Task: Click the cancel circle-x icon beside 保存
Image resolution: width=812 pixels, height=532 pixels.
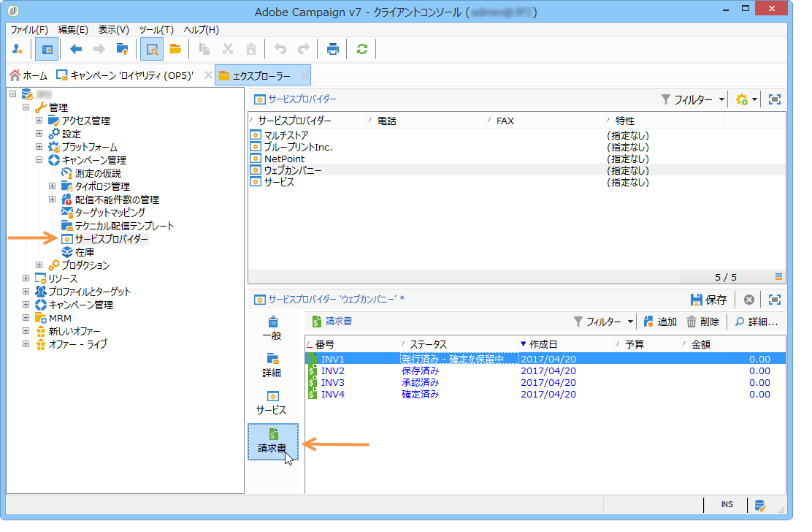Action: 748,300
